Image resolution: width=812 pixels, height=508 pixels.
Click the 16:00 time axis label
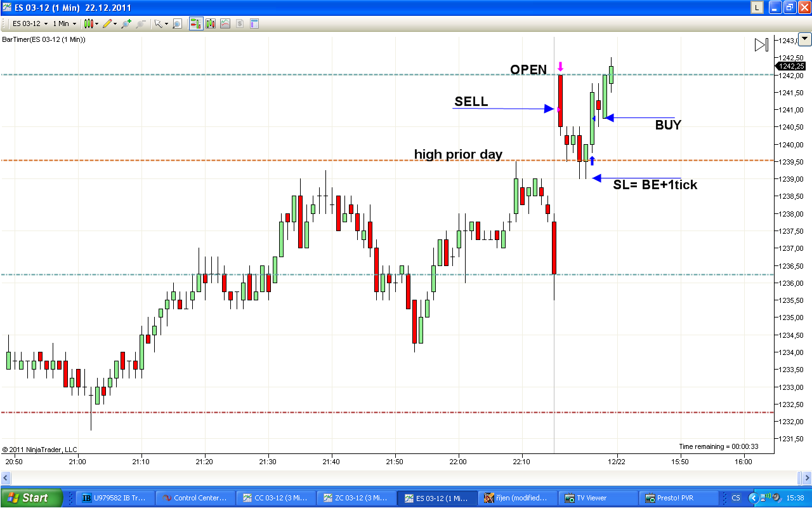(x=743, y=462)
